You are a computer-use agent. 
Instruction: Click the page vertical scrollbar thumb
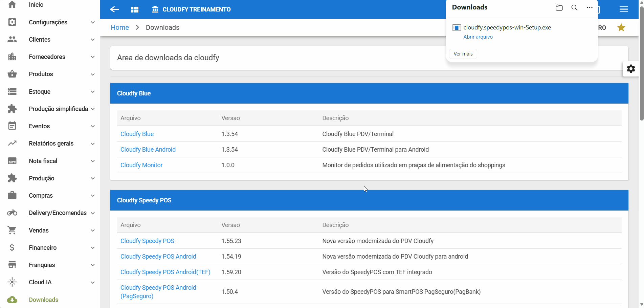[x=641, y=63]
